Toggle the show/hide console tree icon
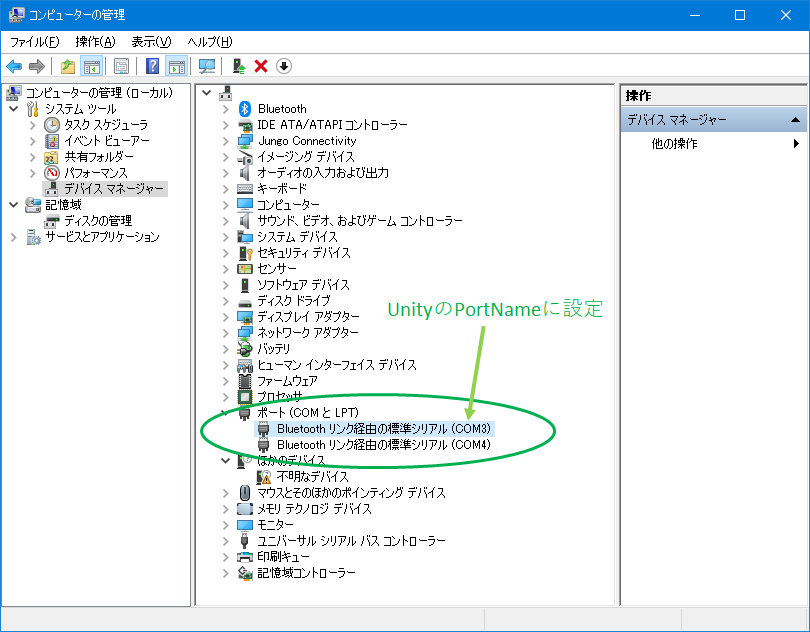Viewport: 810px width, 632px height. [91, 66]
